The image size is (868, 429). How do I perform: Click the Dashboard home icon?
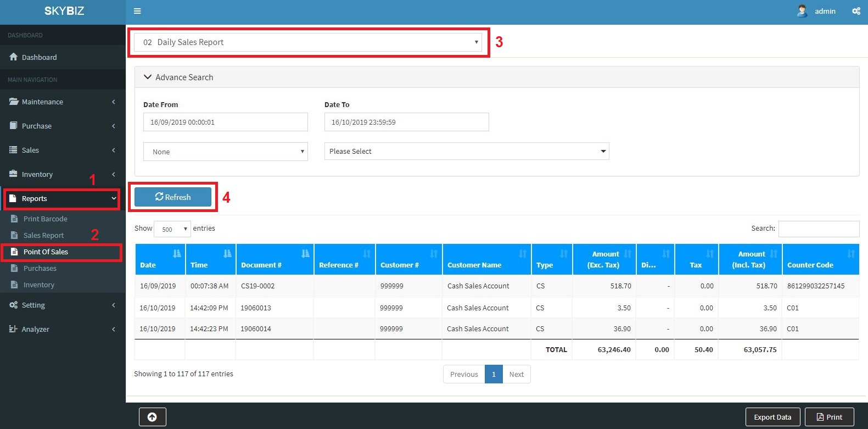point(14,57)
